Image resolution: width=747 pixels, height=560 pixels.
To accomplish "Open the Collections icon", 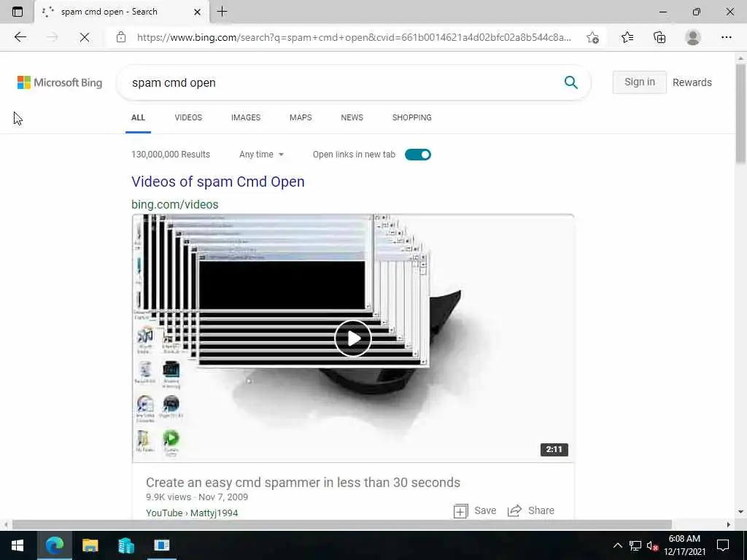I will tap(659, 37).
